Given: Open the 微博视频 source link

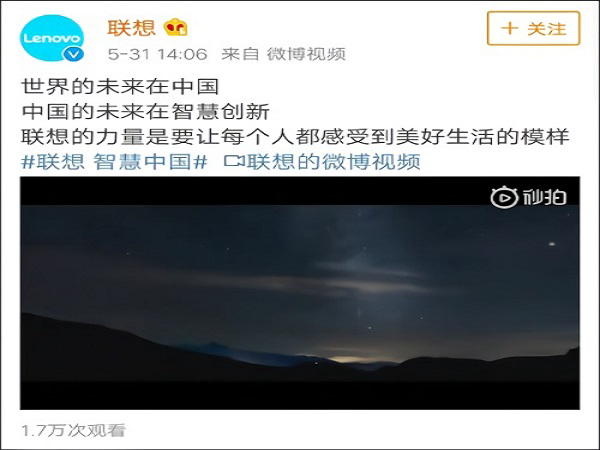Looking at the screenshot, I should 306,54.
